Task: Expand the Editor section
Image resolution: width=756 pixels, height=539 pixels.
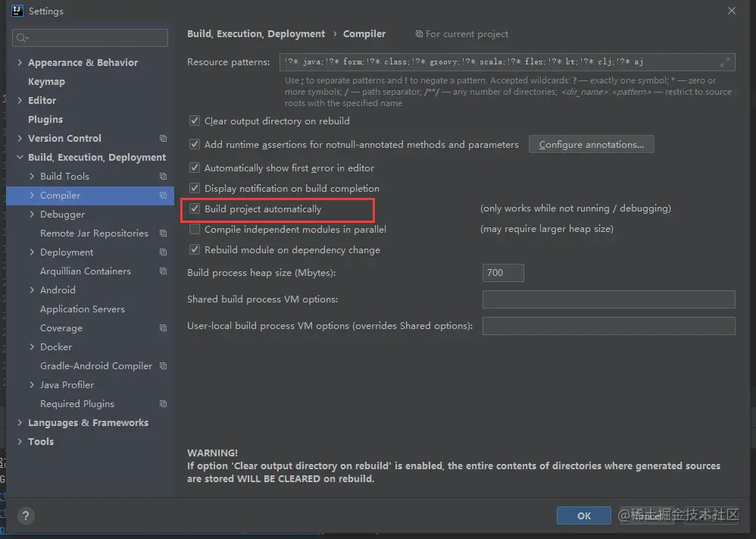Action: [x=20, y=100]
